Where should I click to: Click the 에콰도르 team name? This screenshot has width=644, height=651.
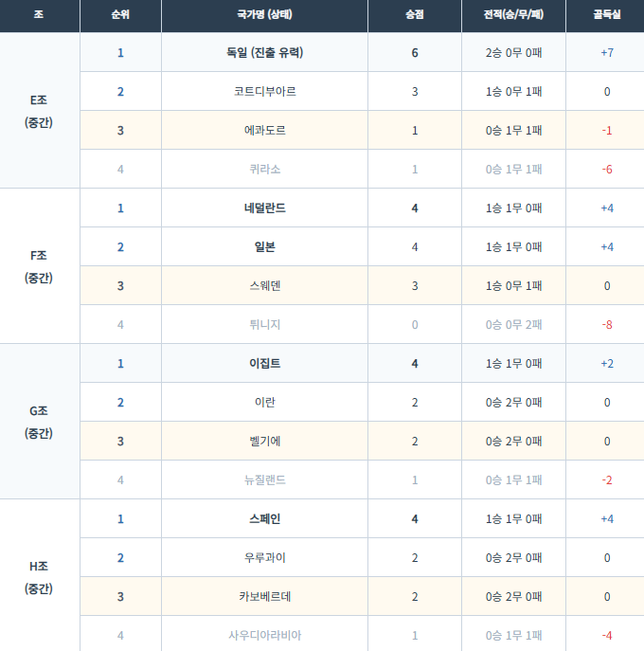coord(265,131)
